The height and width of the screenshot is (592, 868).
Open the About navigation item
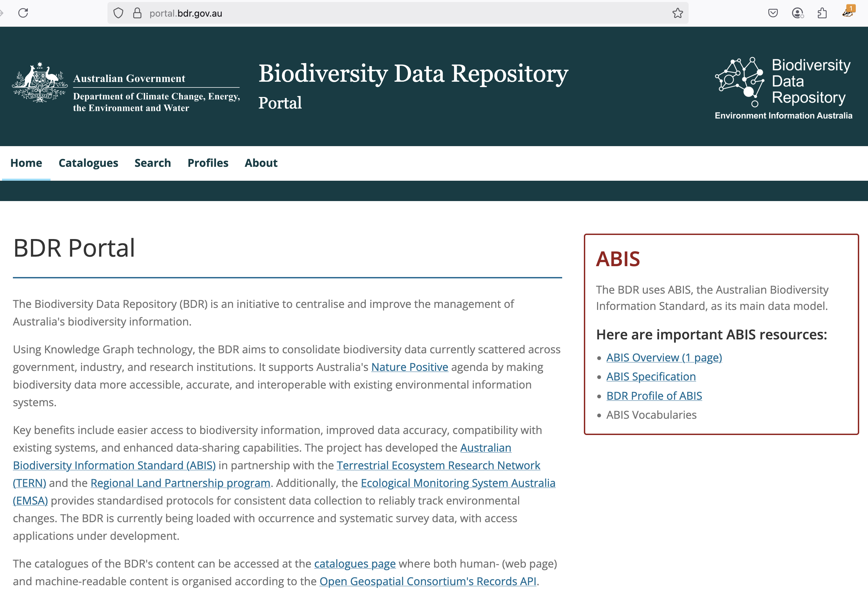(x=261, y=163)
